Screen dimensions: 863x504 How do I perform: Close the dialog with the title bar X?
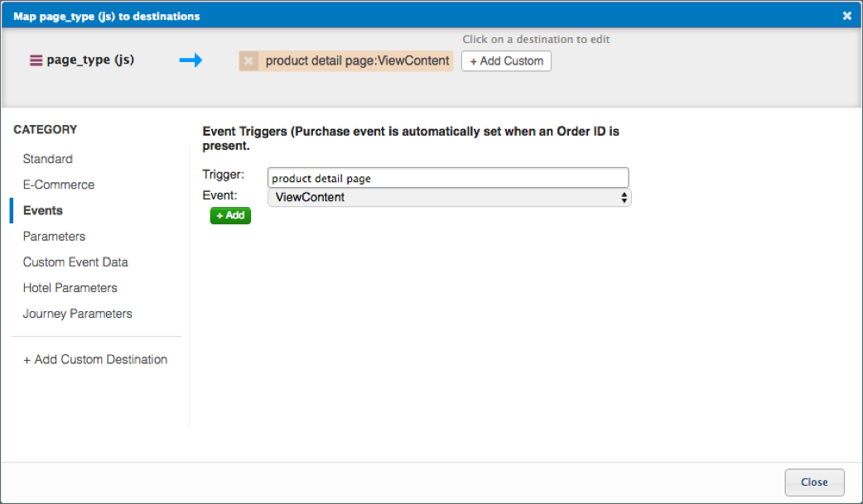coord(846,16)
